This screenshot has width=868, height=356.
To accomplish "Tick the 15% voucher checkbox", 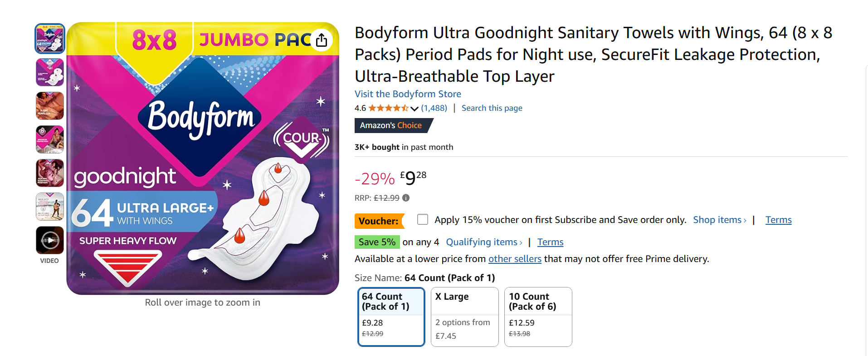I will [x=423, y=220].
